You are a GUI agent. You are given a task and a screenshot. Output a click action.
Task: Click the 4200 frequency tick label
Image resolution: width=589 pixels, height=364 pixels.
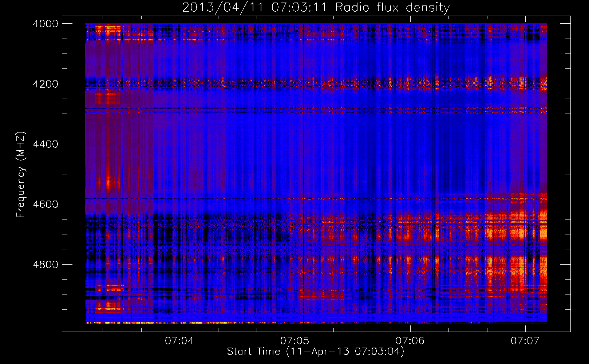coord(46,84)
